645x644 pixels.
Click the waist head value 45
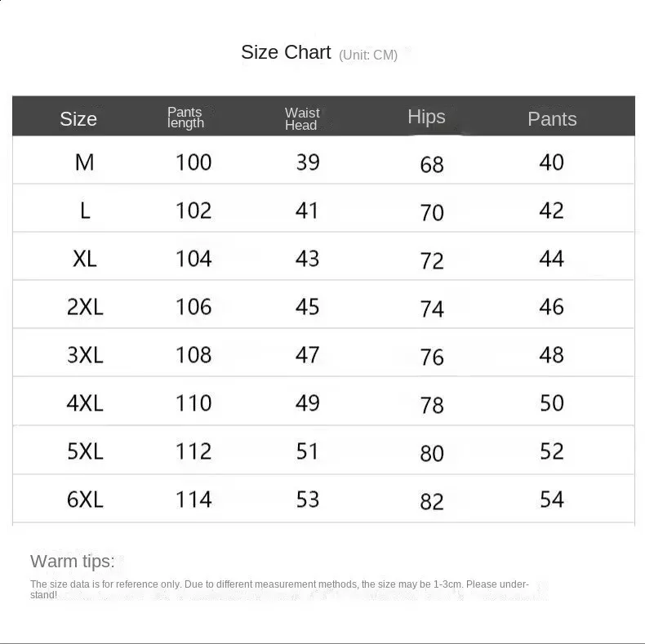point(307,307)
